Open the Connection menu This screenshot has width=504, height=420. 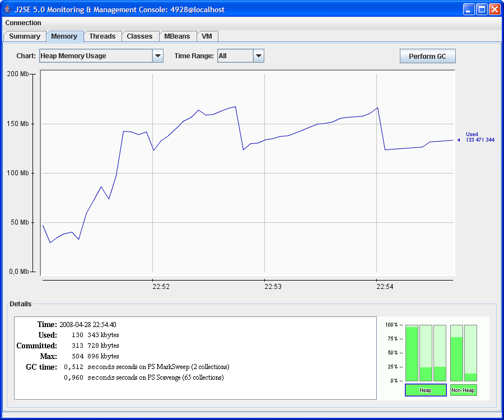(23, 23)
